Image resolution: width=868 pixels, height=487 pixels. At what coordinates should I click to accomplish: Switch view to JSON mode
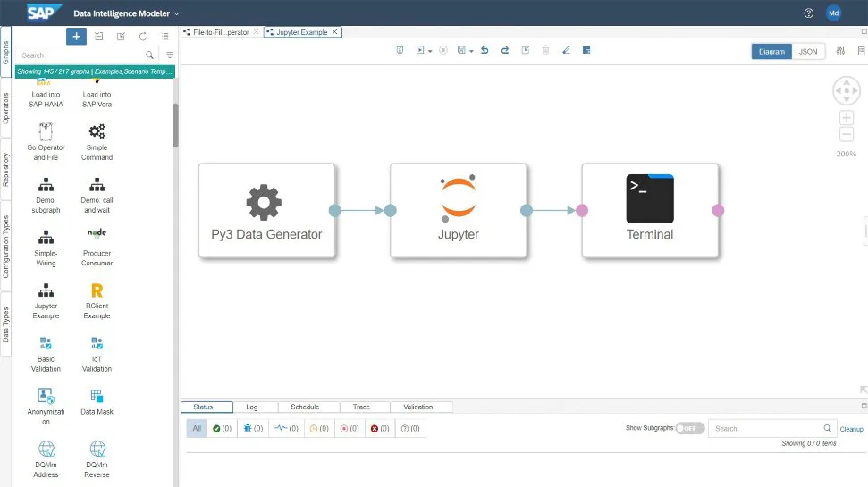point(808,52)
